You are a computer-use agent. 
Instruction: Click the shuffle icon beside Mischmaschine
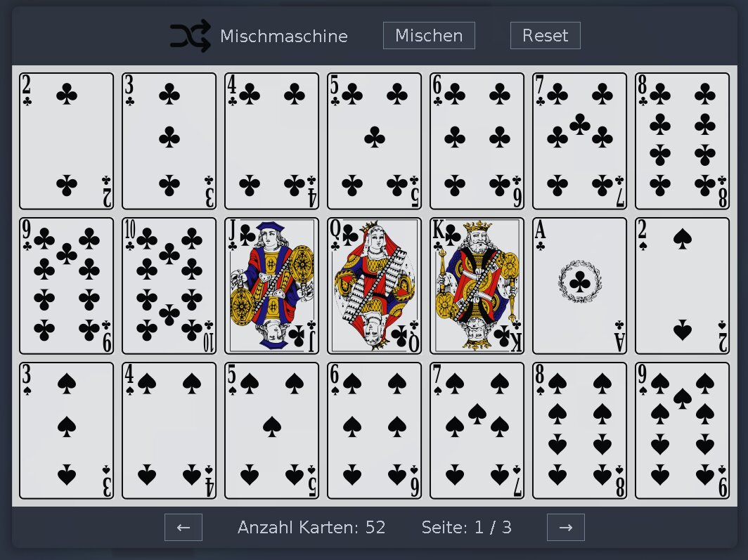coord(191,36)
